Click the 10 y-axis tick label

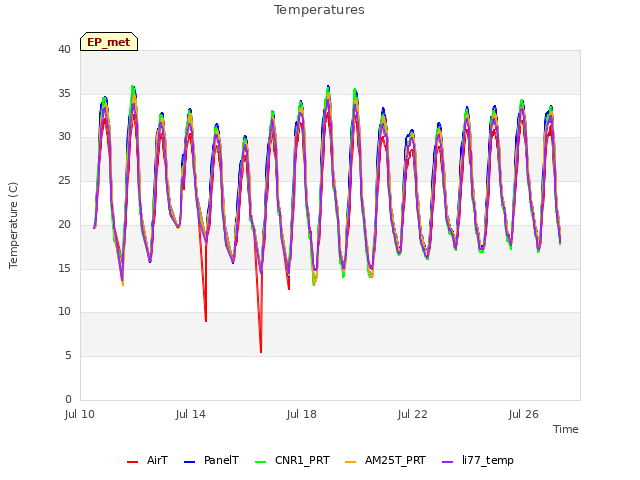[64, 311]
